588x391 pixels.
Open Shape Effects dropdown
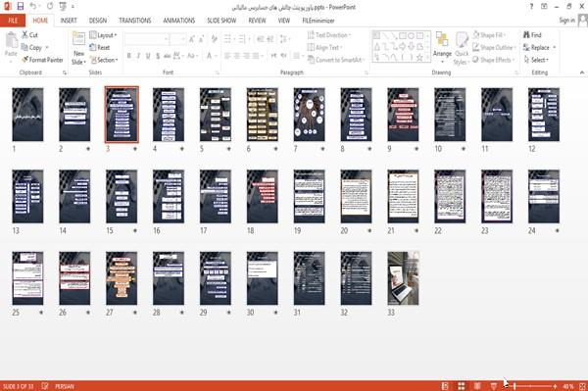click(x=494, y=60)
